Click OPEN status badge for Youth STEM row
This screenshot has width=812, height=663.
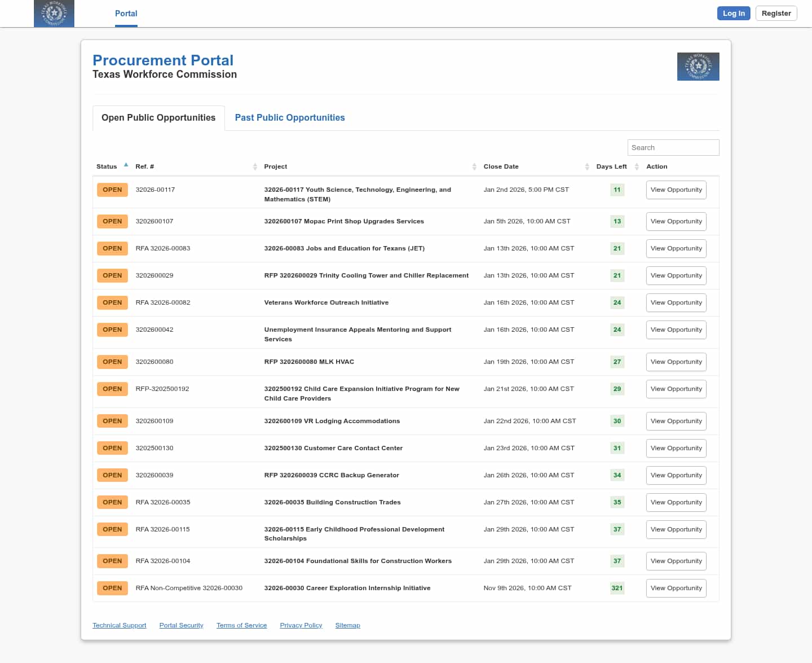(x=112, y=190)
